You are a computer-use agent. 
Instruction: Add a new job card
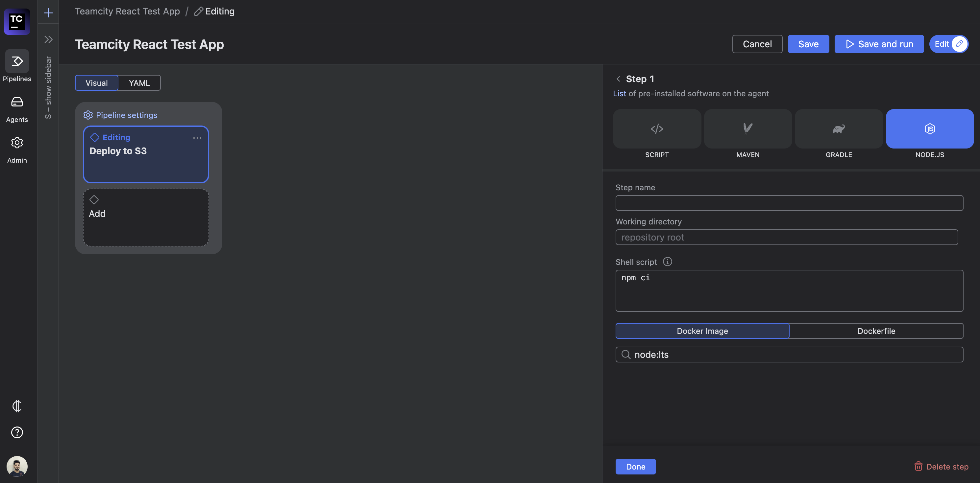(146, 218)
